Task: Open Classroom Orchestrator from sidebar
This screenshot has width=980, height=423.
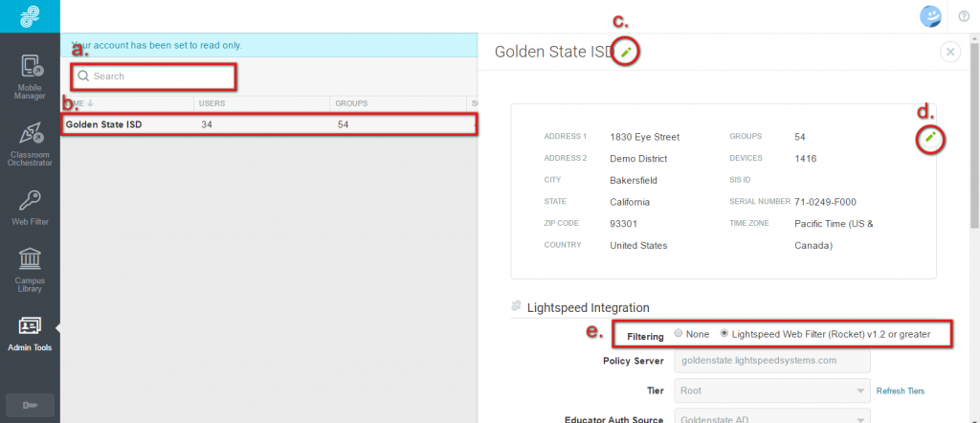Action: (30, 145)
